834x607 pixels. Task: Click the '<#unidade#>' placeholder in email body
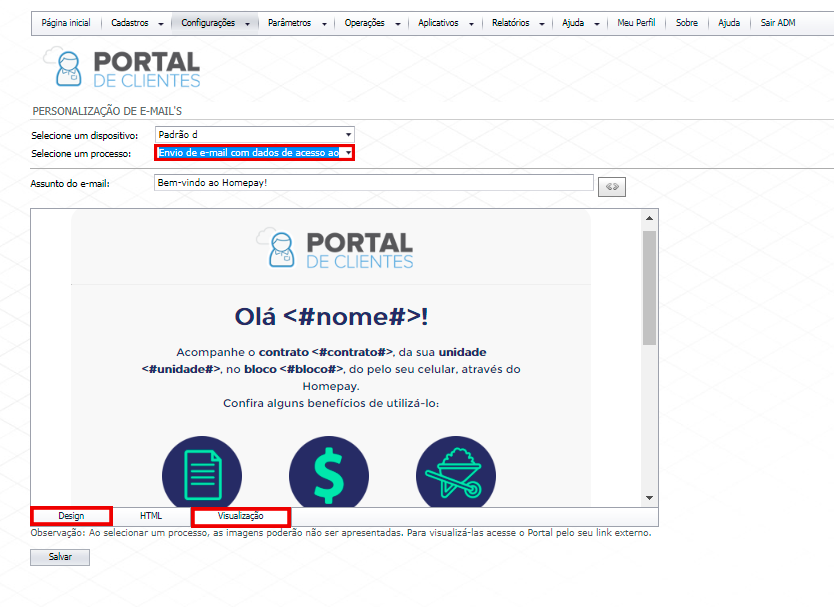(x=181, y=369)
